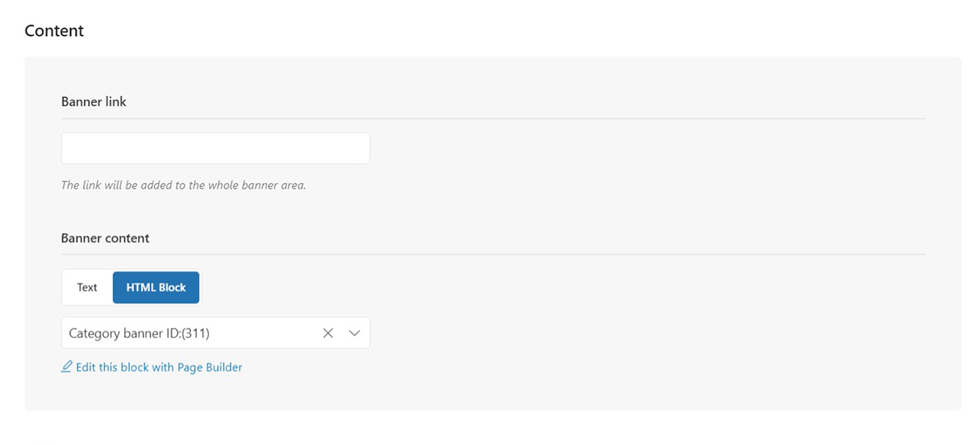
Task: Click the Banner content field label
Action: click(x=105, y=238)
